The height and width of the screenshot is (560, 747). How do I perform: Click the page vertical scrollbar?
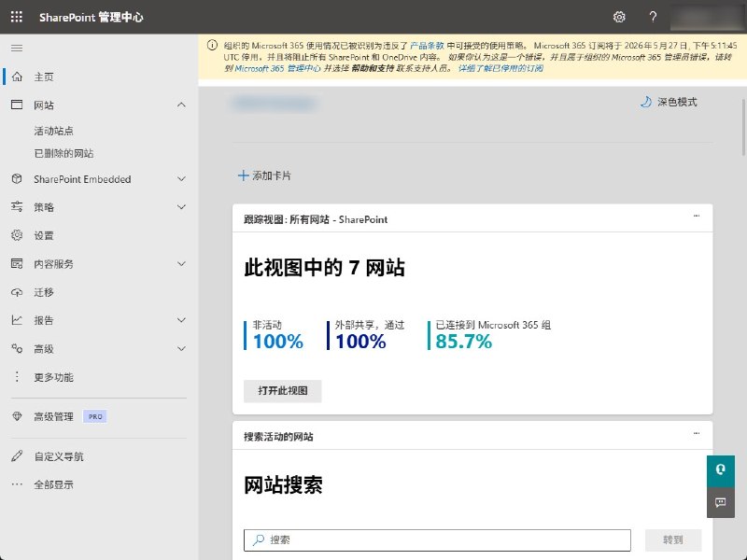point(743,127)
